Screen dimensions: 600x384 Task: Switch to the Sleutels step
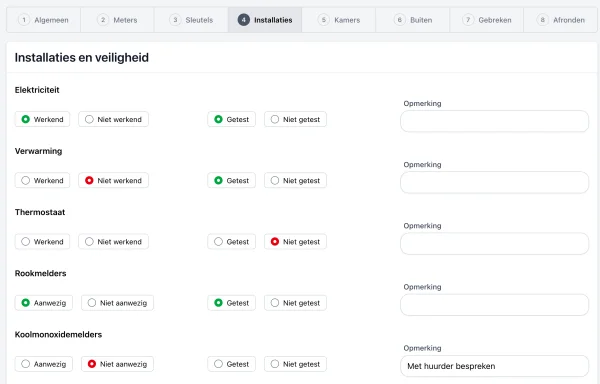coord(191,20)
